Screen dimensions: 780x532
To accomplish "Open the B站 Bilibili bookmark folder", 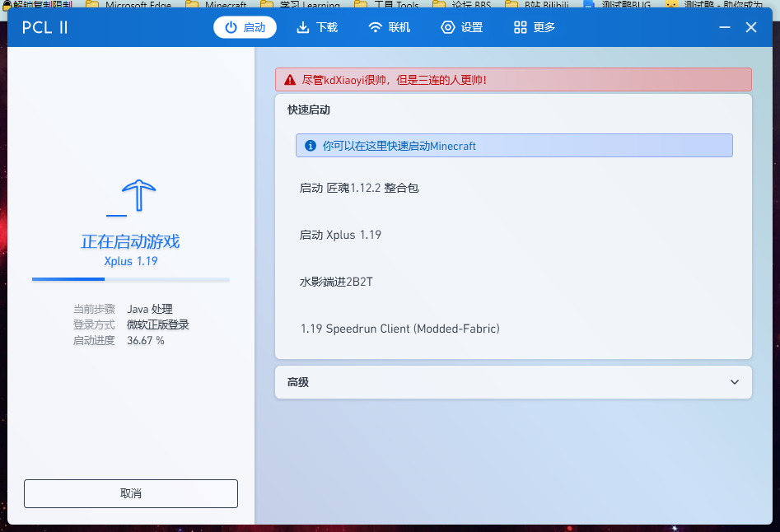I will [x=537, y=4].
